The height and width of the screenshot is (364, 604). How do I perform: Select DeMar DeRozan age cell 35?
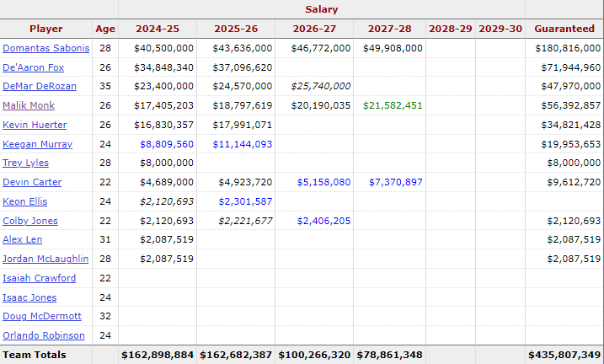[105, 86]
